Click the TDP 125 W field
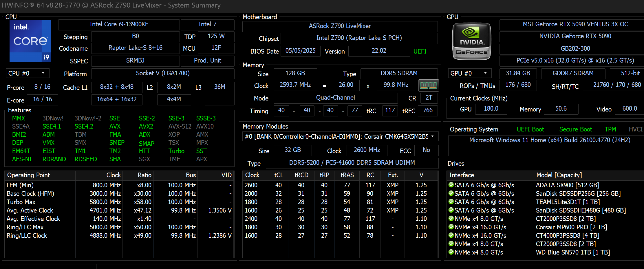644x269 pixels. (216, 36)
